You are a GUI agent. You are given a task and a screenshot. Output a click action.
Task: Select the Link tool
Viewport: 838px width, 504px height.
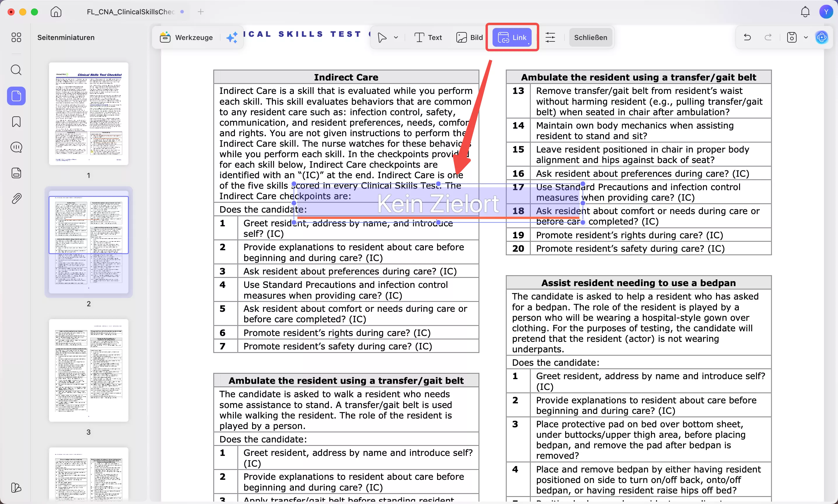point(512,37)
